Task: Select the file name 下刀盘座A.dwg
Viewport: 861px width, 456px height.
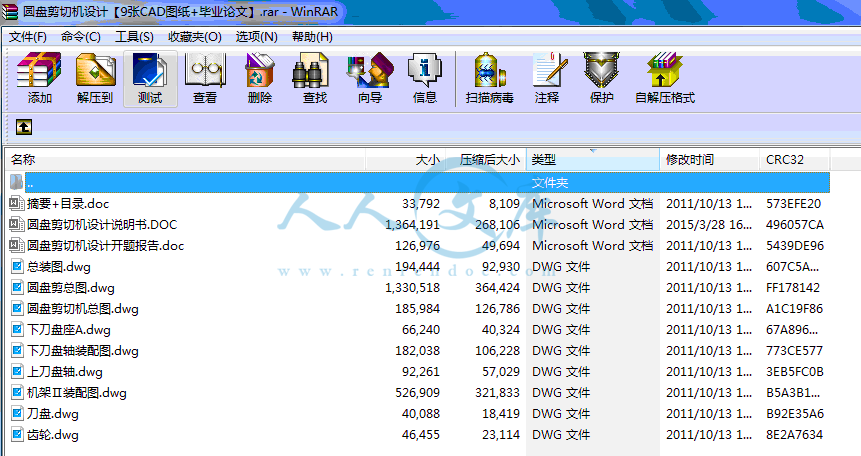Action: (x=69, y=330)
